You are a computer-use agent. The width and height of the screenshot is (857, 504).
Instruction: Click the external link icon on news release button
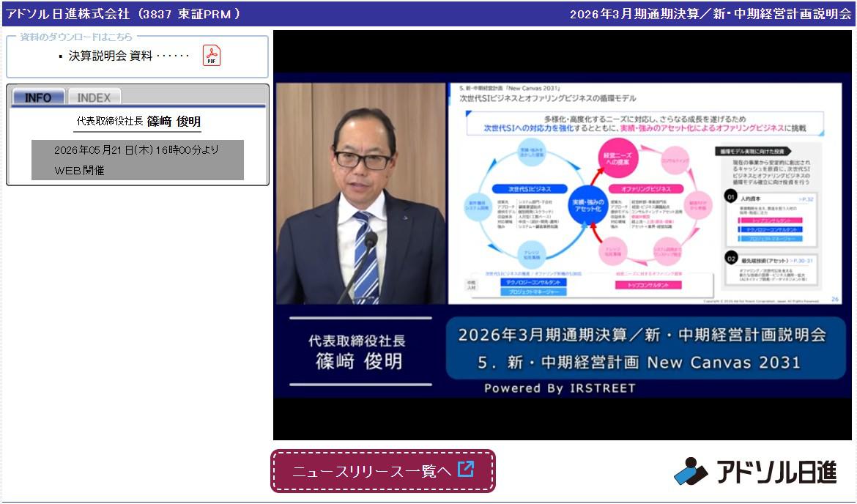tap(466, 469)
